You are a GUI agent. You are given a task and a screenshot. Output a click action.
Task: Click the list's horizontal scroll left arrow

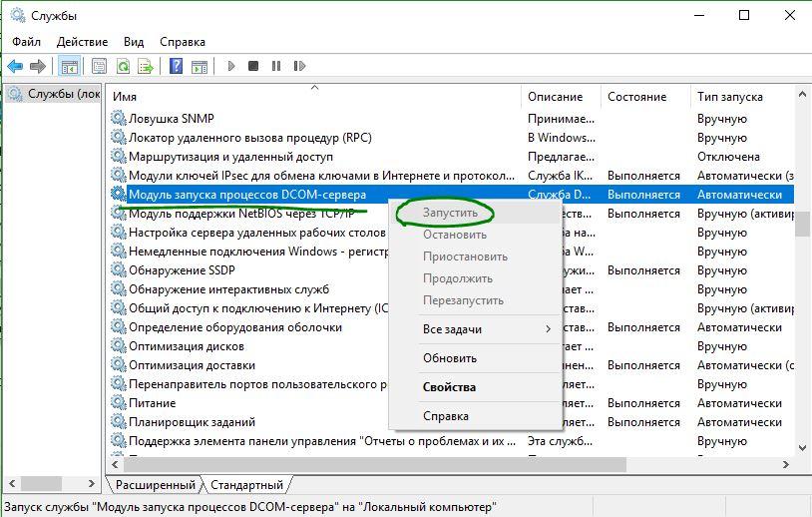click(x=115, y=464)
